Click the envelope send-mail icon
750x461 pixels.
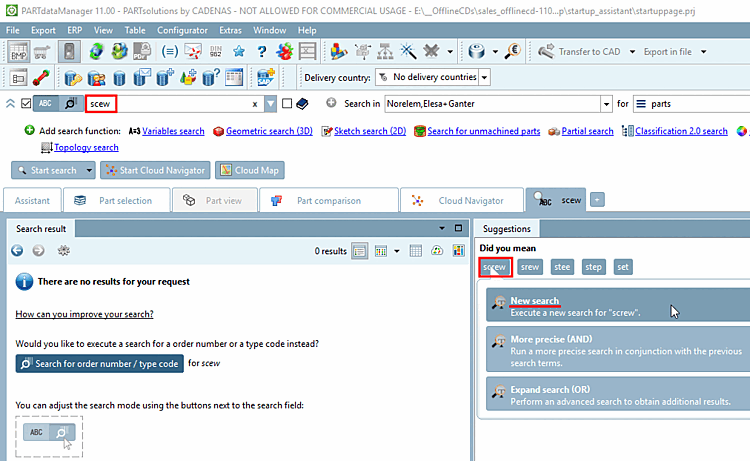coord(193,51)
